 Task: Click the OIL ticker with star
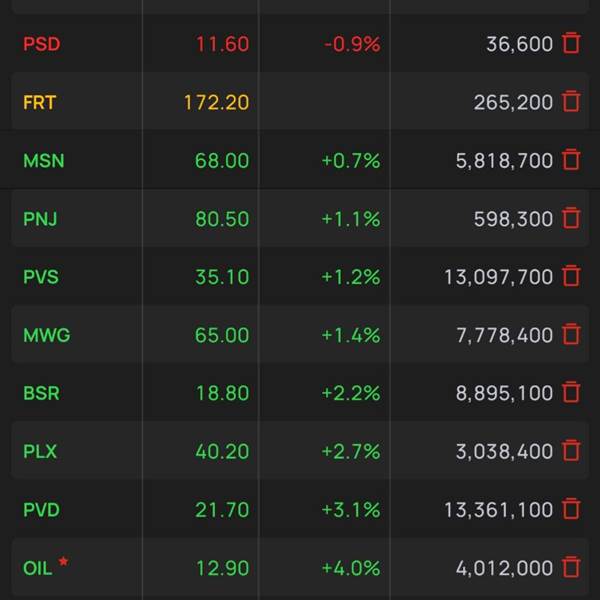point(38,568)
